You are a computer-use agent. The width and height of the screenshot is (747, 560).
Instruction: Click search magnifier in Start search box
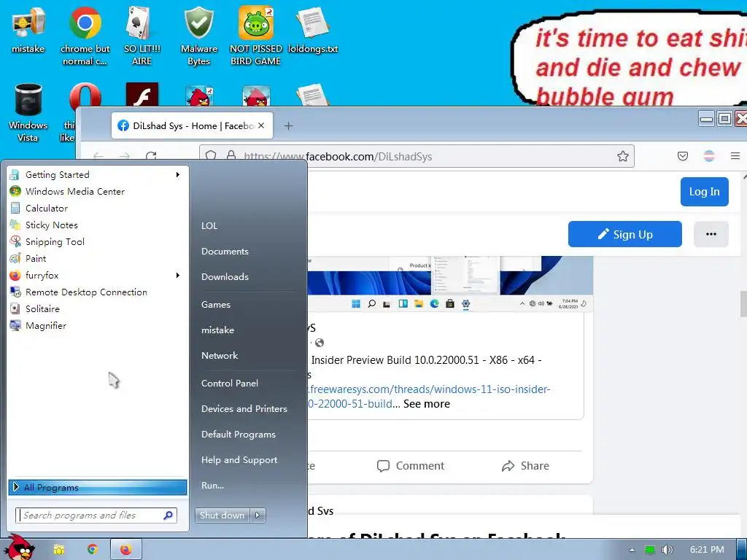169,516
